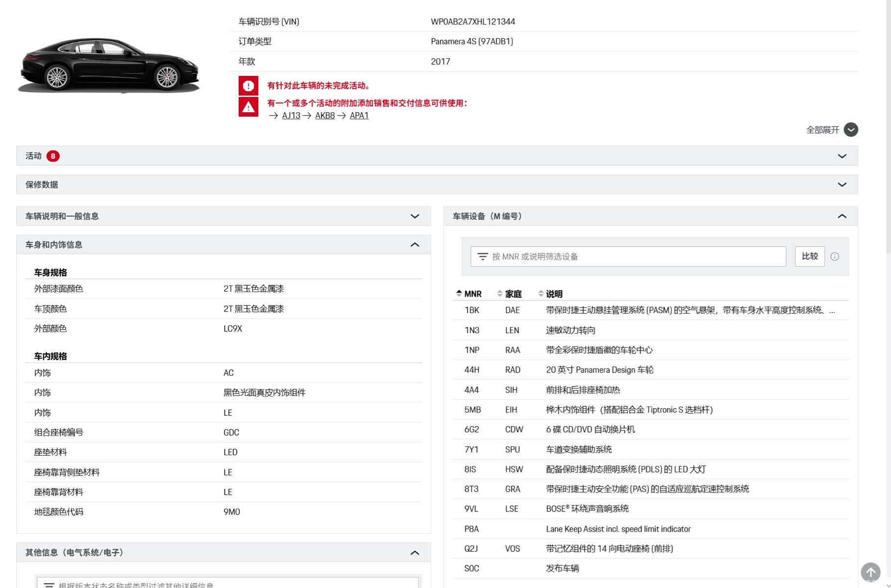Viewport: 891px width, 588px height.
Task: Click the 有针对此车辆的未完成活动 warning text
Action: [x=319, y=86]
